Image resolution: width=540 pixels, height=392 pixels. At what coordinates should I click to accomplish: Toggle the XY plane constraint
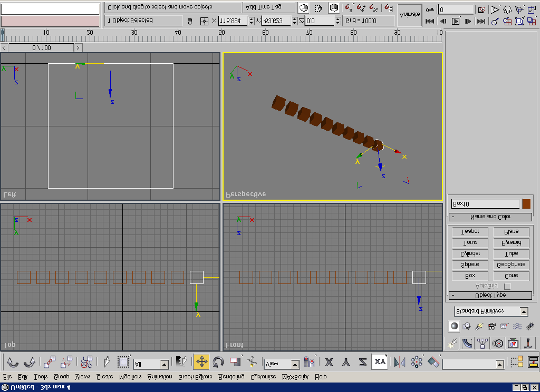coord(380,362)
